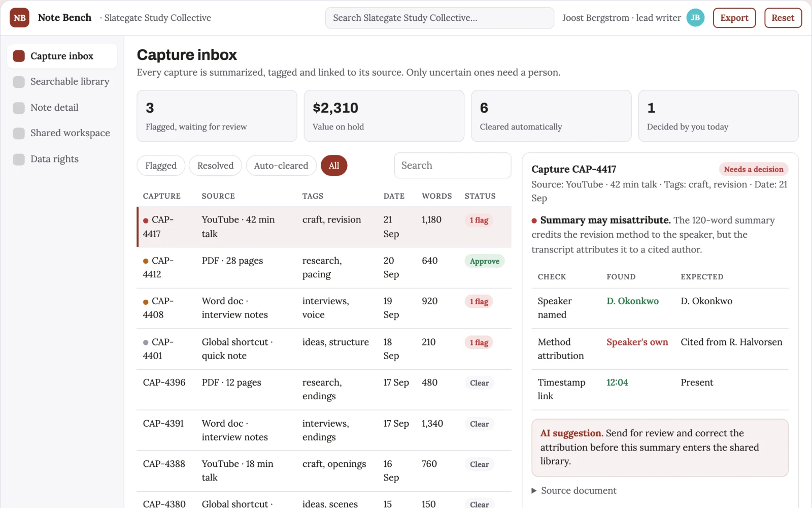This screenshot has height=508, width=812.
Task: Click the Needs a decision badge
Action: click(x=754, y=170)
